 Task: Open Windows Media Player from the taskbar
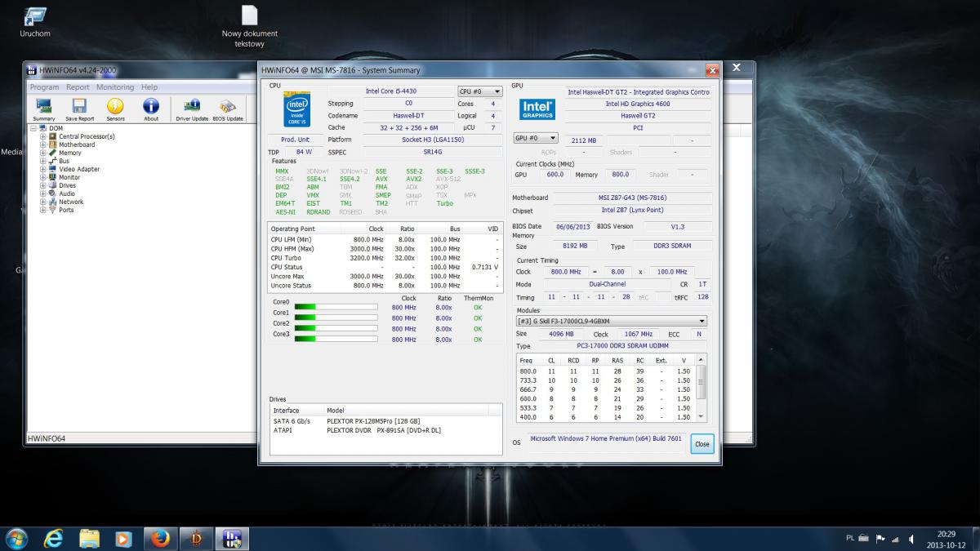pos(123,538)
